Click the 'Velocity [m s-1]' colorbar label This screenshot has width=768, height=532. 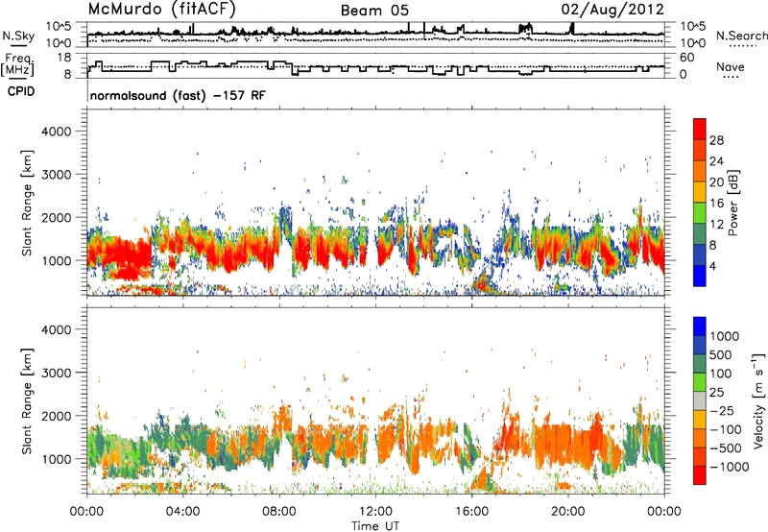758,400
